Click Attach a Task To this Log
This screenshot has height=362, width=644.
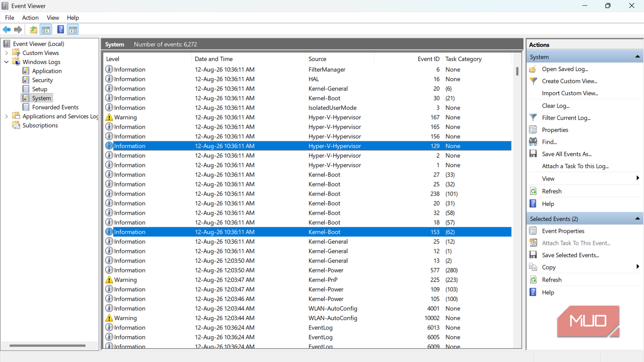[575, 166]
